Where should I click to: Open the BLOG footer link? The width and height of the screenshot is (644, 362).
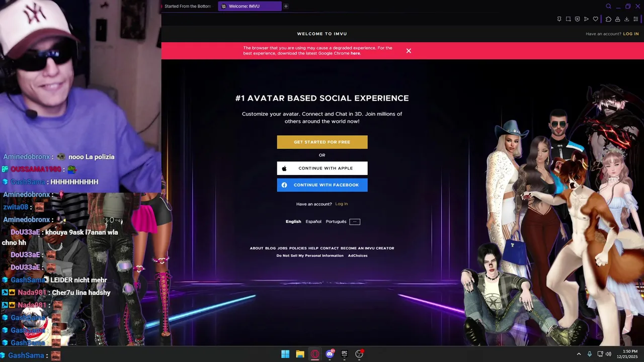(270, 248)
